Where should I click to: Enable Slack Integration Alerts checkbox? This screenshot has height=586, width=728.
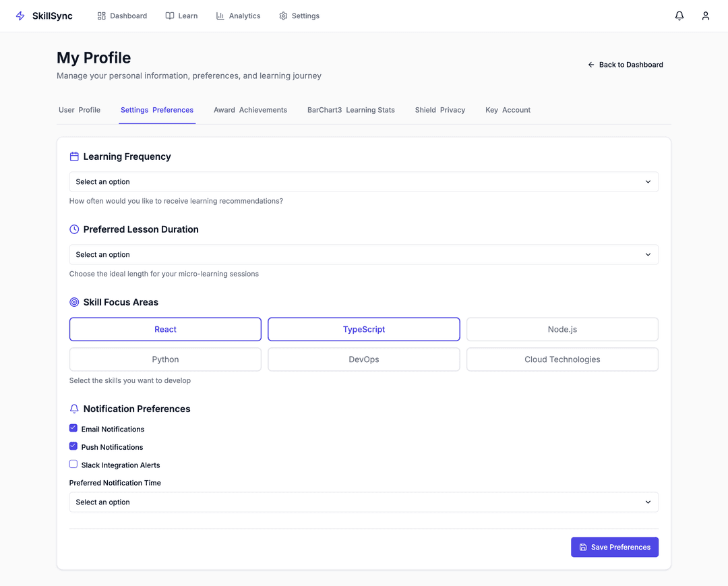pyautogui.click(x=73, y=464)
